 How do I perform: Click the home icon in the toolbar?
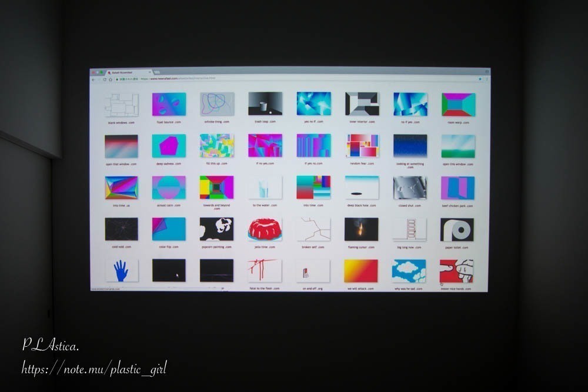pyautogui.click(x=111, y=79)
